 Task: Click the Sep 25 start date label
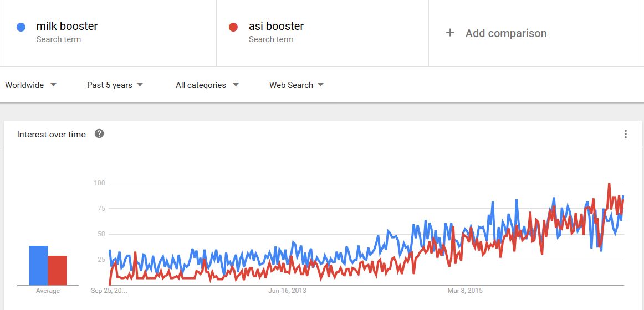click(x=109, y=291)
